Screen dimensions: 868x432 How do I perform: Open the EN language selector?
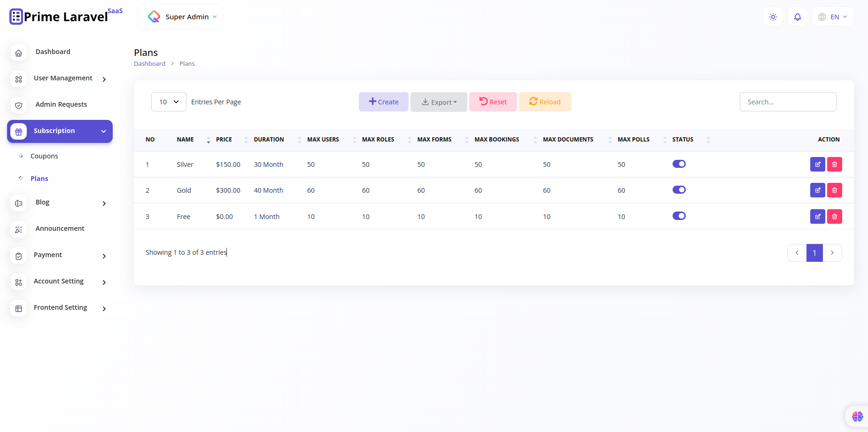pyautogui.click(x=833, y=16)
